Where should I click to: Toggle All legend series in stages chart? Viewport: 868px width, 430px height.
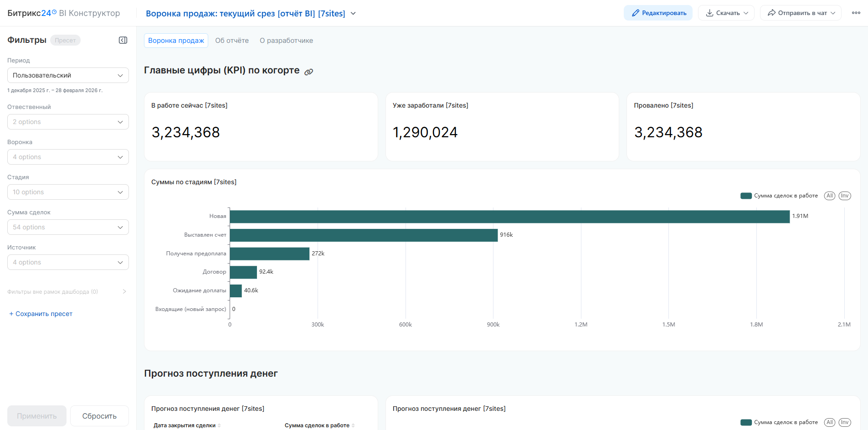[x=829, y=196]
